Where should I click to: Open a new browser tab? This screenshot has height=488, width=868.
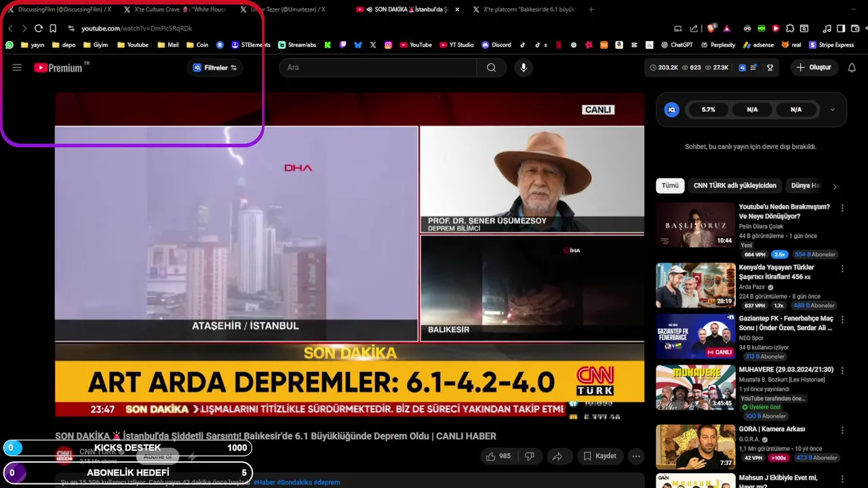(591, 9)
